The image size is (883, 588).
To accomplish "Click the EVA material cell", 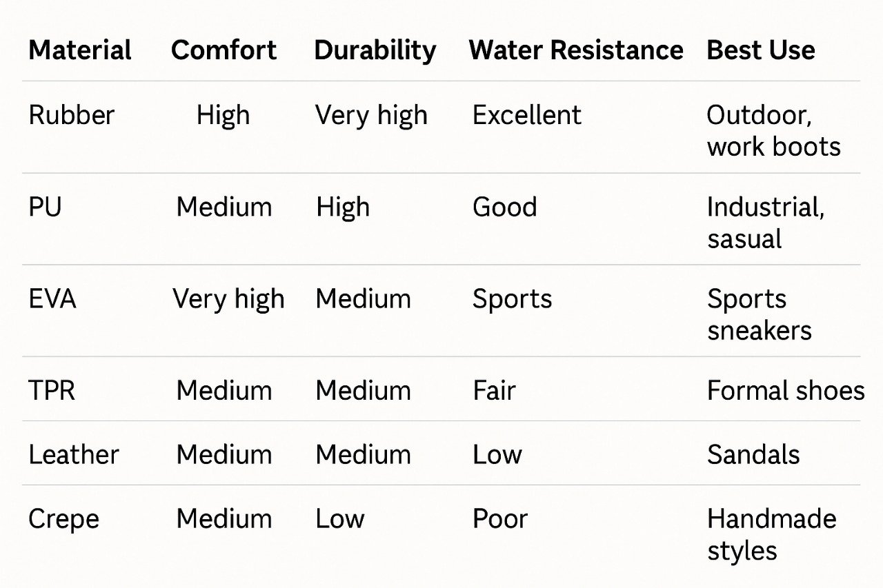I will click(52, 298).
